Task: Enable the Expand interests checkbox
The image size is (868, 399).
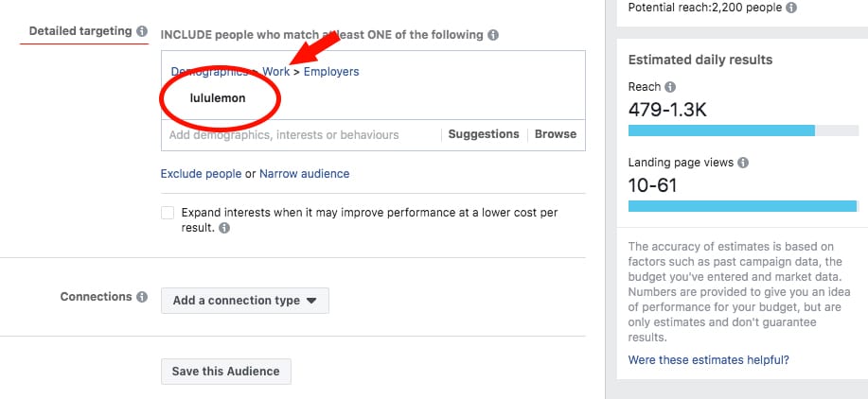Action: click(168, 214)
